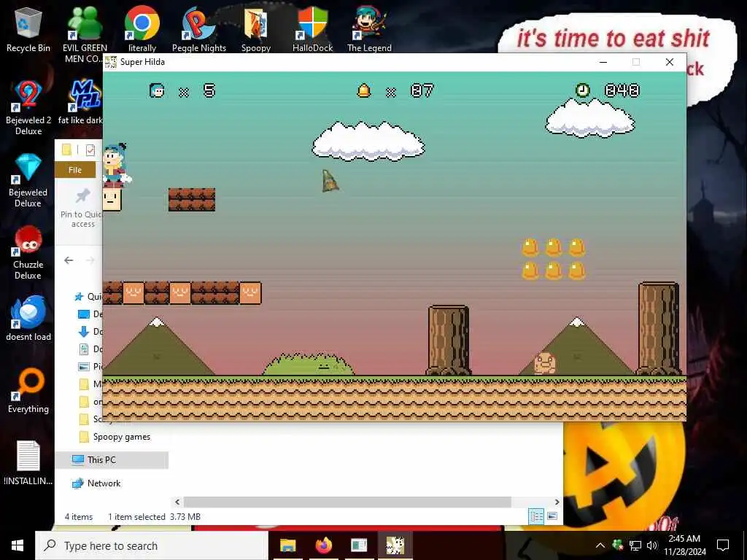The height and width of the screenshot is (560, 747).
Task: Go back with Explorer back arrow
Action: pos(69,260)
